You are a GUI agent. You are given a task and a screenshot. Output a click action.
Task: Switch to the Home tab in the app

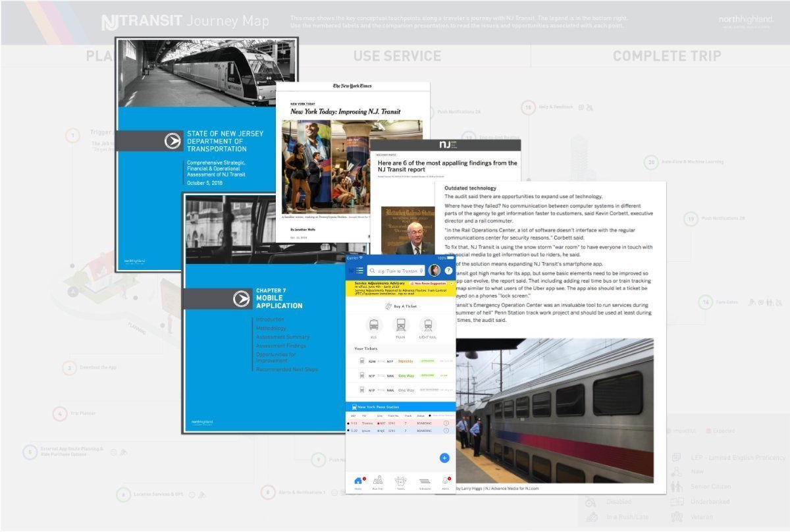(x=358, y=482)
